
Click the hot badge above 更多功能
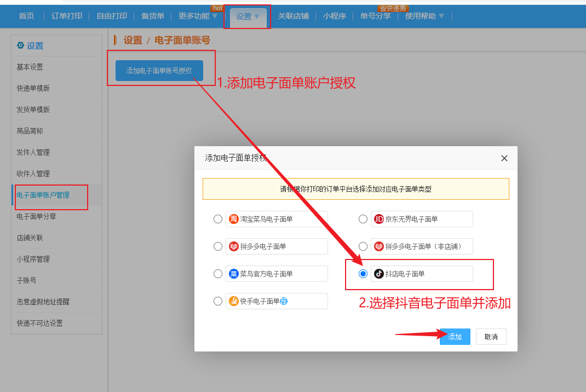(217, 8)
